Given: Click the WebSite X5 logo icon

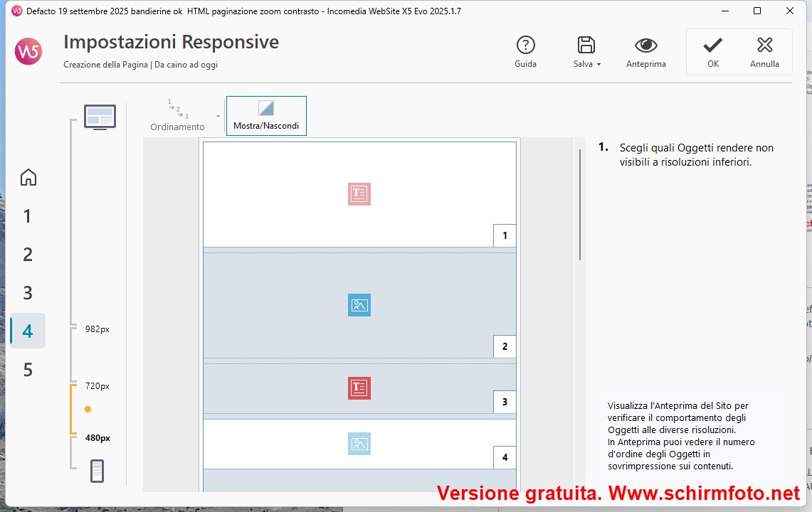Looking at the screenshot, I should [x=28, y=51].
